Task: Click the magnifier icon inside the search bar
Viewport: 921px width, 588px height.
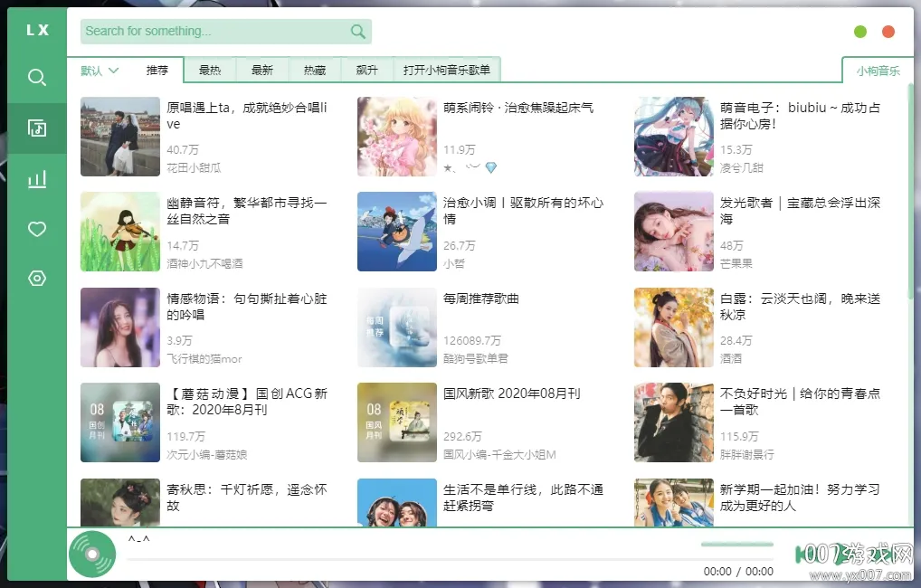Action: click(356, 31)
